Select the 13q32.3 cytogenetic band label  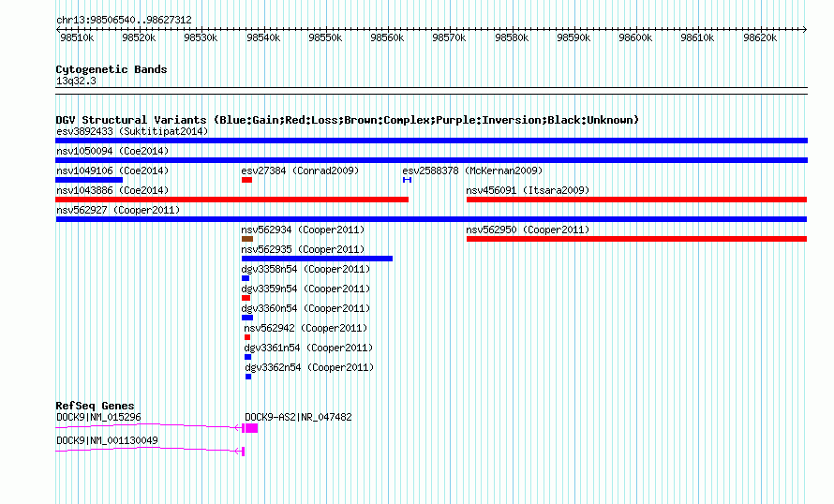[x=76, y=81]
